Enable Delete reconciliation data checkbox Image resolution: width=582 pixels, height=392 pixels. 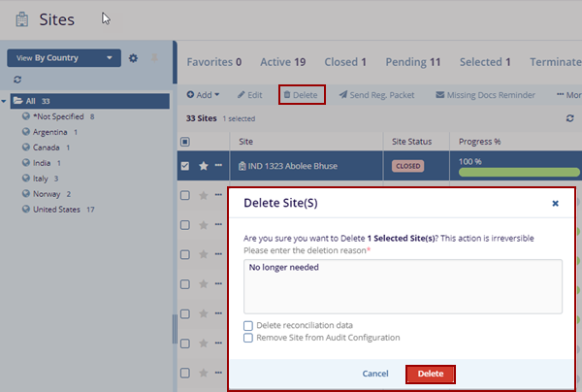pos(249,325)
